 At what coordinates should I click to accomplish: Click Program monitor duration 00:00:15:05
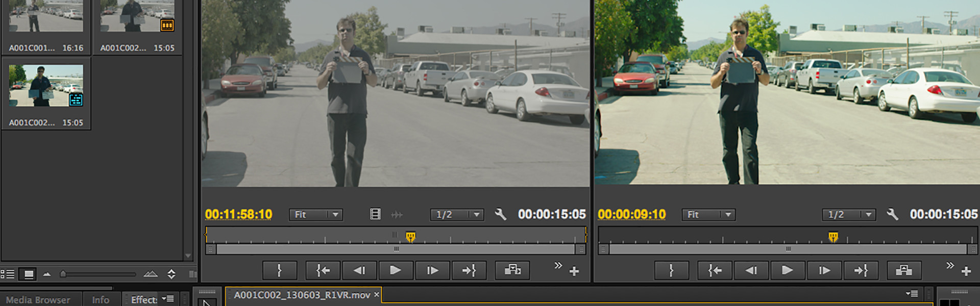tap(944, 214)
